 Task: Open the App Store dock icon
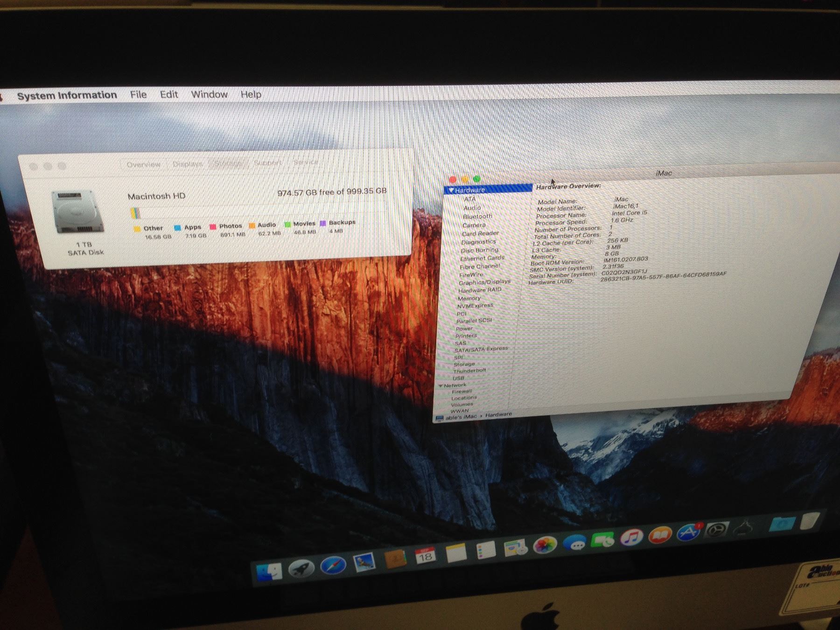[688, 532]
